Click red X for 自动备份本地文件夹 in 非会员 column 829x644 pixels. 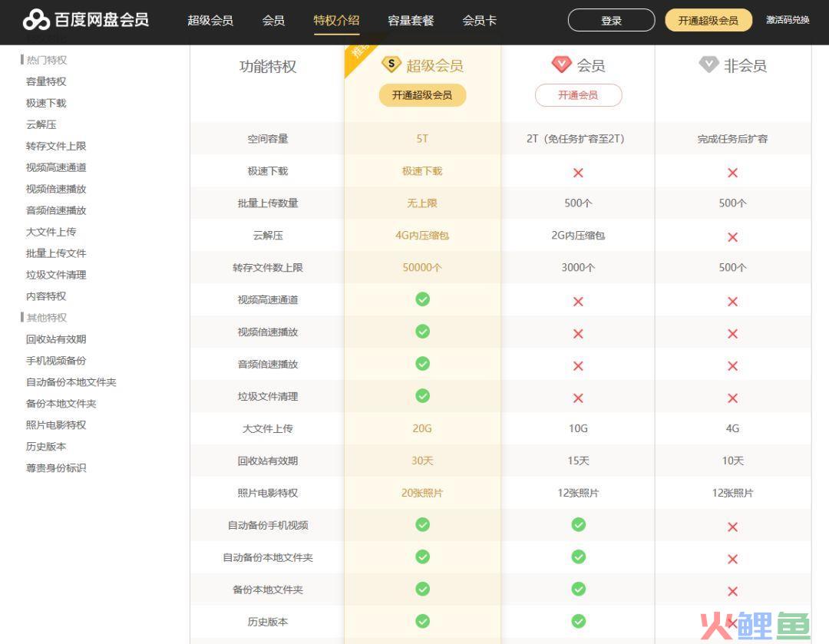[x=732, y=560]
